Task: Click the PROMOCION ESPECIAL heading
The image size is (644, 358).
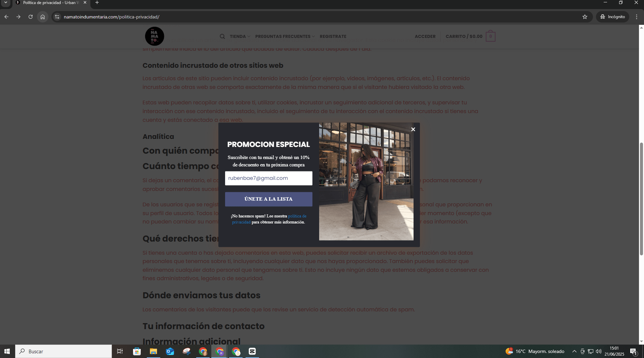Action: [268, 144]
